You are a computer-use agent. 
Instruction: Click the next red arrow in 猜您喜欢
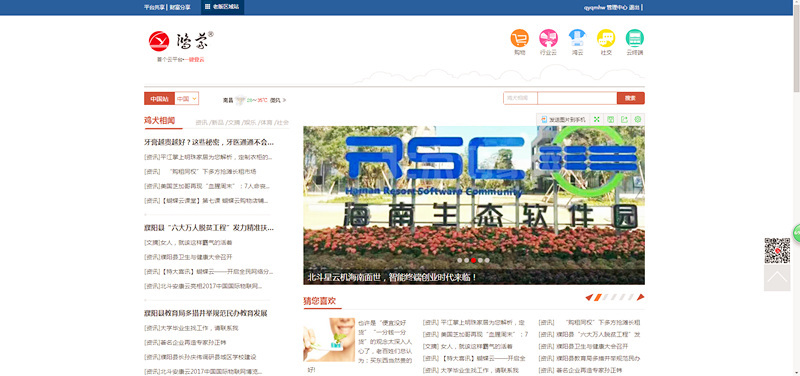pyautogui.click(x=641, y=297)
